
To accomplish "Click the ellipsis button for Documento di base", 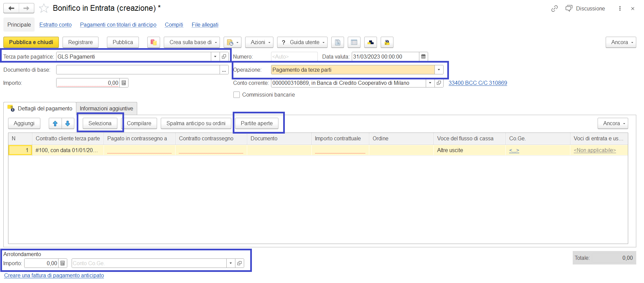I will coord(224,70).
